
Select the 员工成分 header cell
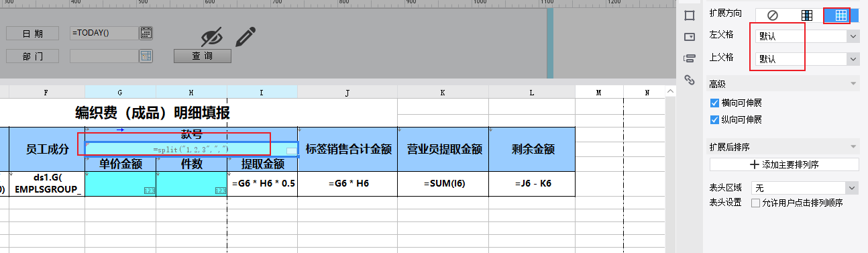[47, 149]
